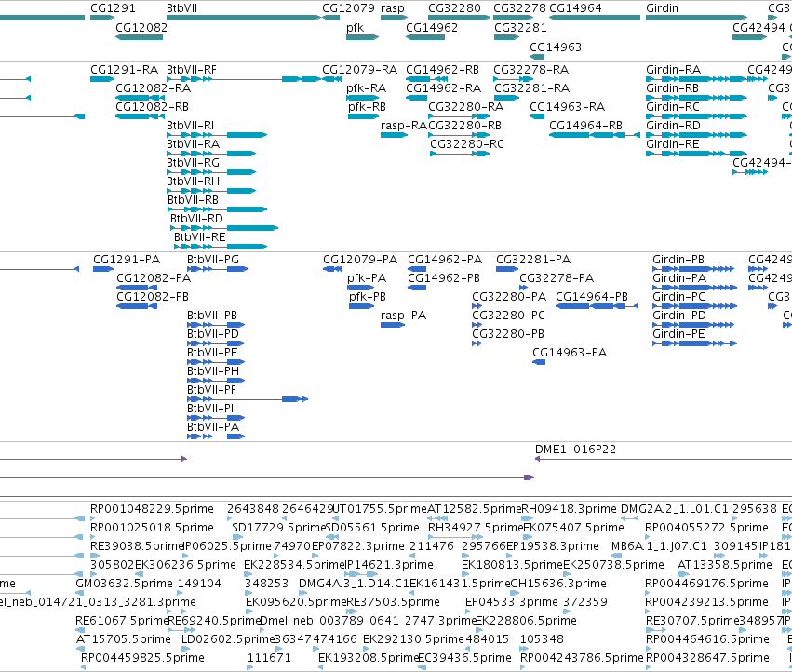The height and width of the screenshot is (672, 792).
Task: Select the pfk gene feature
Action: (x=362, y=37)
